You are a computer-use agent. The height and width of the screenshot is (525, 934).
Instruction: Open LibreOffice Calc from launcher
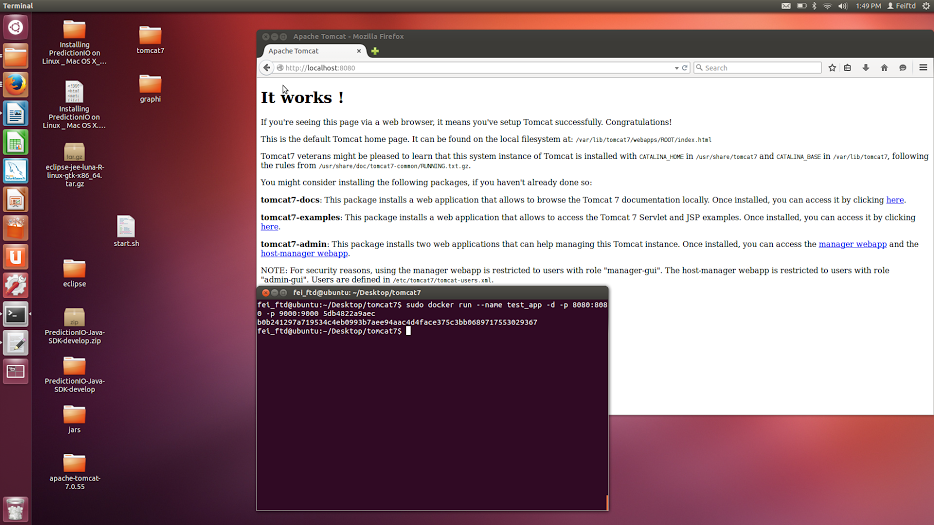pos(15,142)
